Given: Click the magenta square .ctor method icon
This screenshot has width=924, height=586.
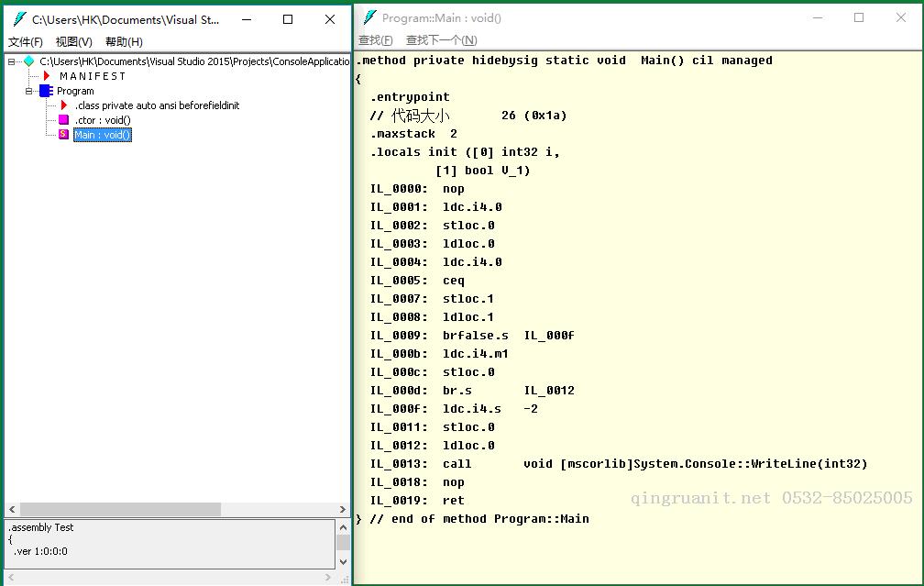Looking at the screenshot, I should point(63,119).
